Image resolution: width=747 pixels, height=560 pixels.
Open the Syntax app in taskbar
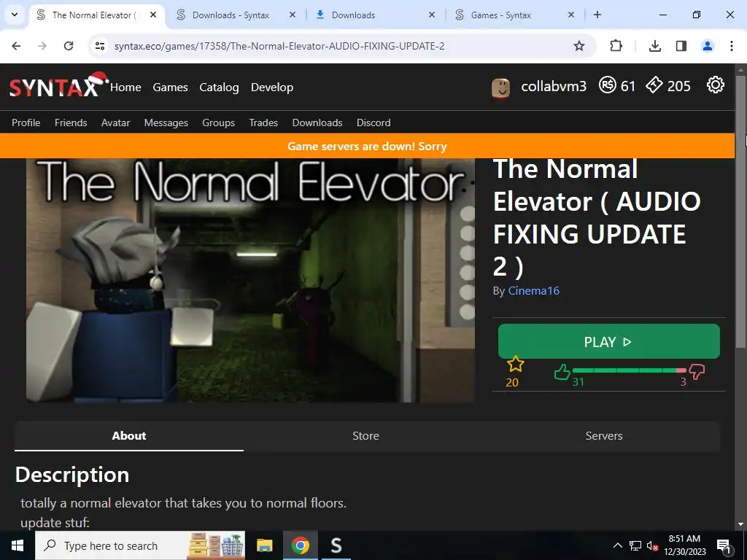336,545
